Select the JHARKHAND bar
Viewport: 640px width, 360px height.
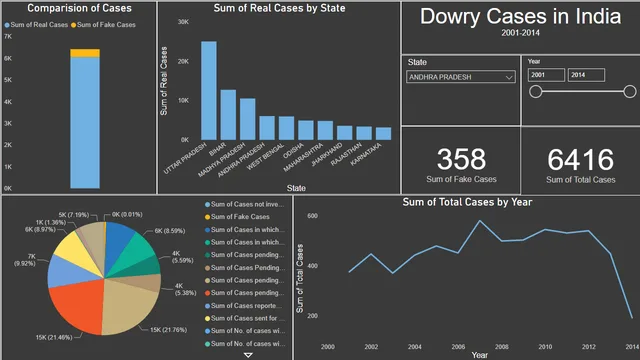344,133
